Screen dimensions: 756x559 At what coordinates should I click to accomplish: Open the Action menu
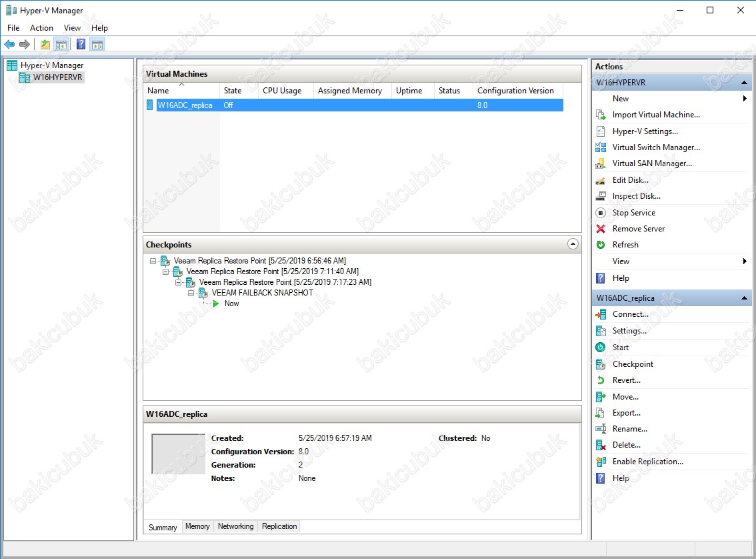point(41,28)
